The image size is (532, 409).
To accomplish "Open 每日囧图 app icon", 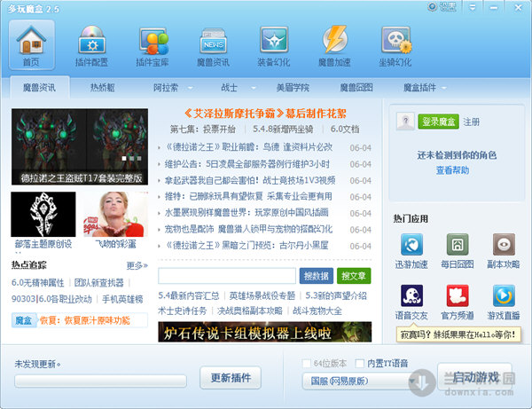I will point(458,244).
